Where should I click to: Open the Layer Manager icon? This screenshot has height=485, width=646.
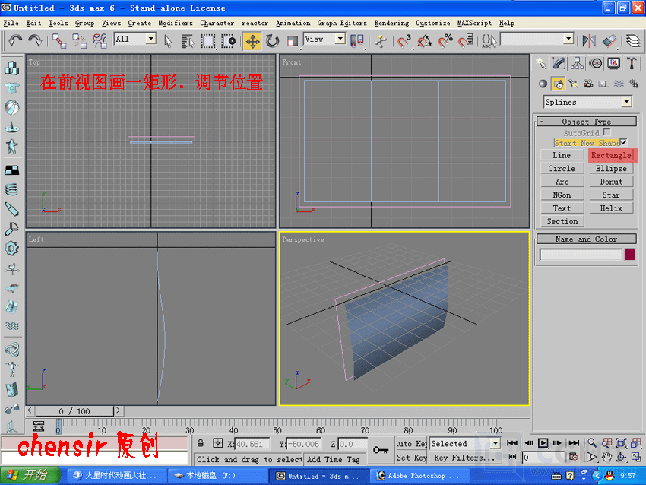coord(633,41)
